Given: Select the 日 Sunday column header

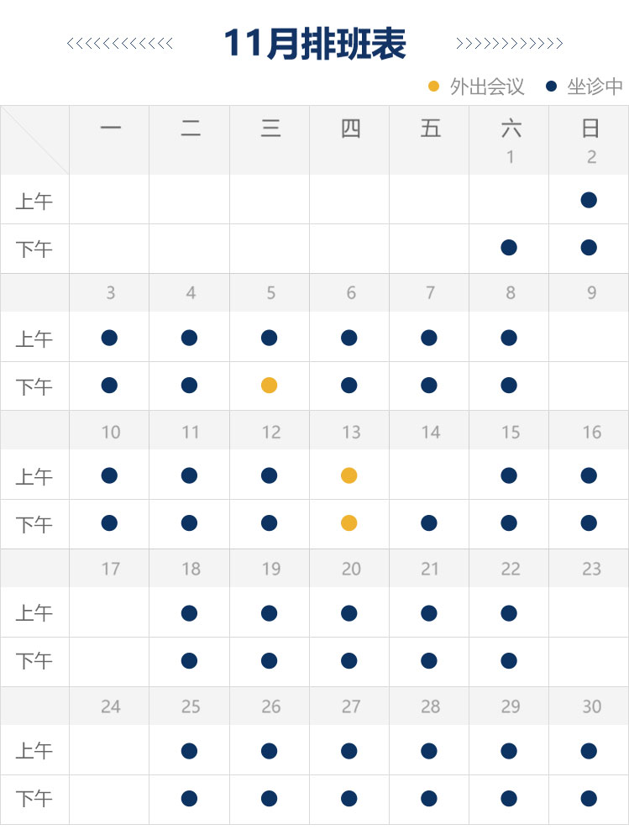Looking at the screenshot, I should [590, 129].
